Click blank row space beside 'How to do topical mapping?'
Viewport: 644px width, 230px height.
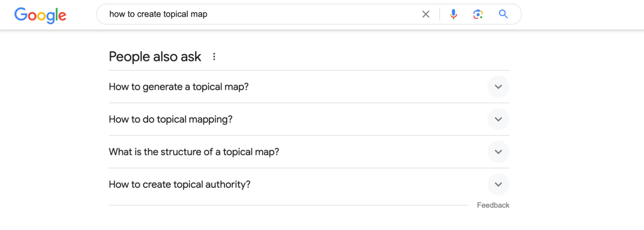pos(358,120)
